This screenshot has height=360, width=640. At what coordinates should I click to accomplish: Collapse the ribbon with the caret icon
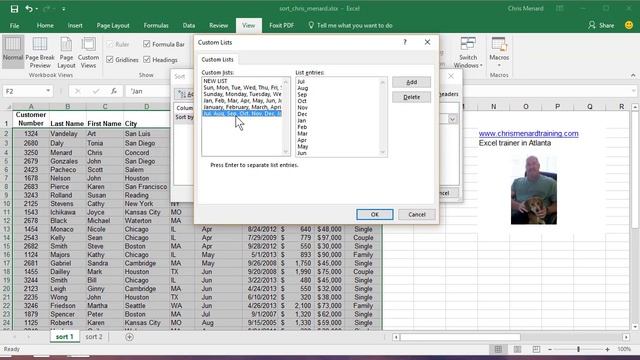(x=633, y=75)
